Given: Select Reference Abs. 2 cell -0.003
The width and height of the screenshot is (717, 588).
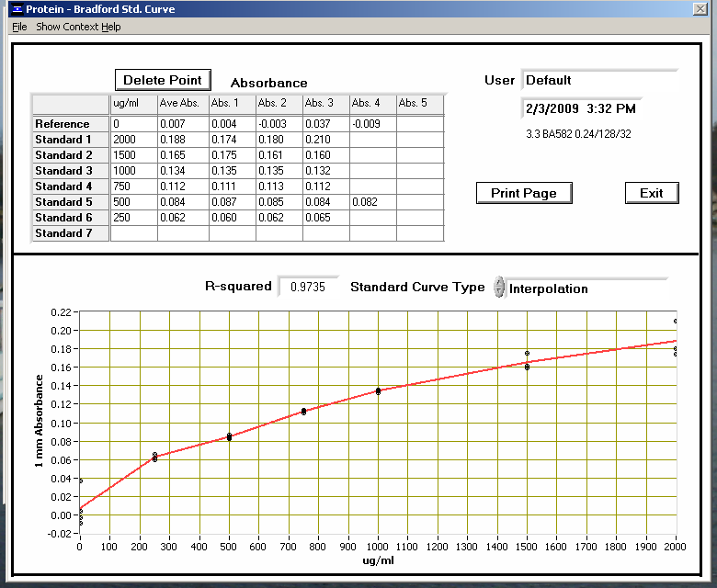Looking at the screenshot, I should click(279, 124).
